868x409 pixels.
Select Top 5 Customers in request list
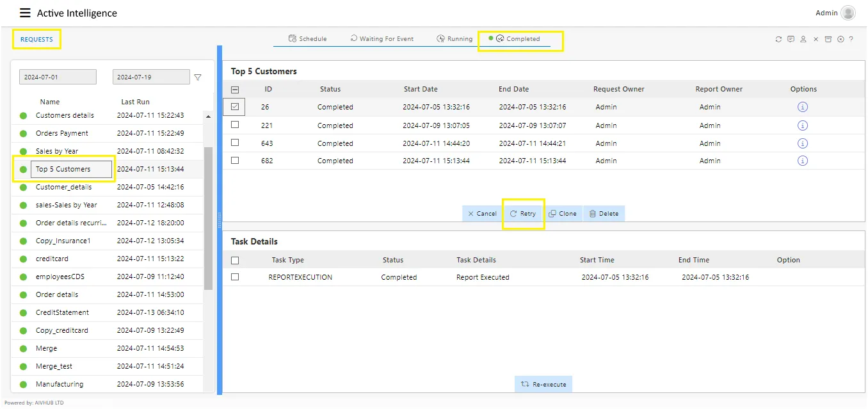(63, 170)
